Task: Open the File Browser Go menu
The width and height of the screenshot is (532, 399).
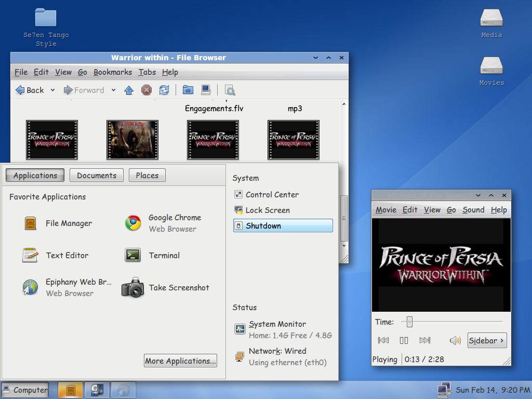Action: (83, 72)
